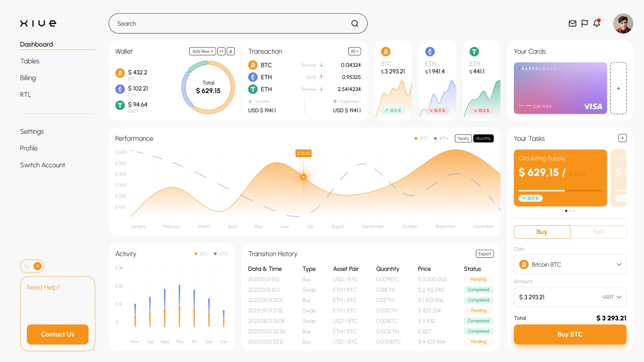This screenshot has width=644, height=362.
Task: Click the search magnifier icon
Action: [355, 24]
